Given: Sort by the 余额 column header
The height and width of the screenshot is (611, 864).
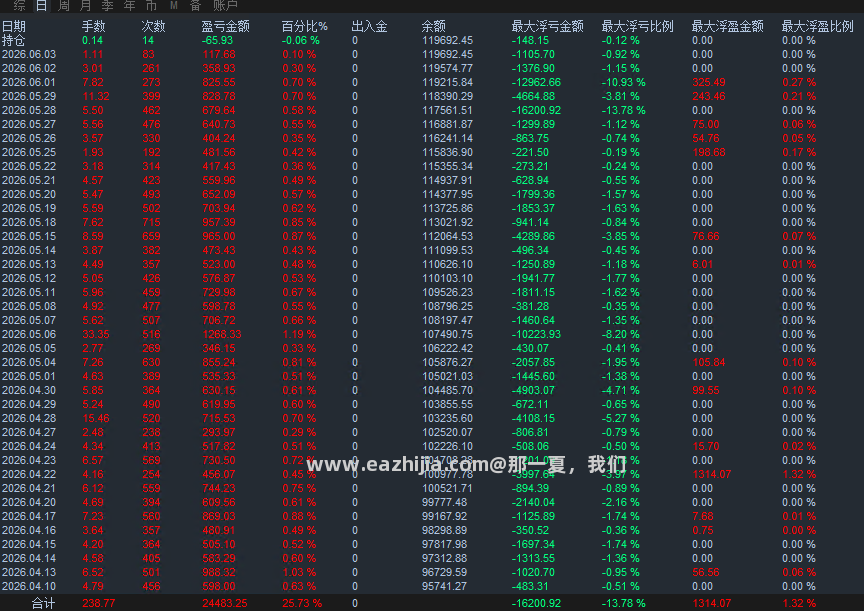Looking at the screenshot, I should coord(434,26).
